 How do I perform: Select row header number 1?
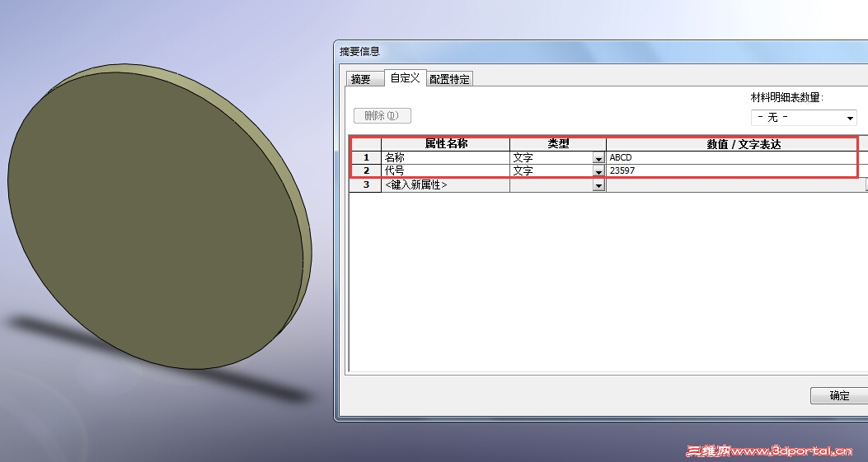[366, 157]
